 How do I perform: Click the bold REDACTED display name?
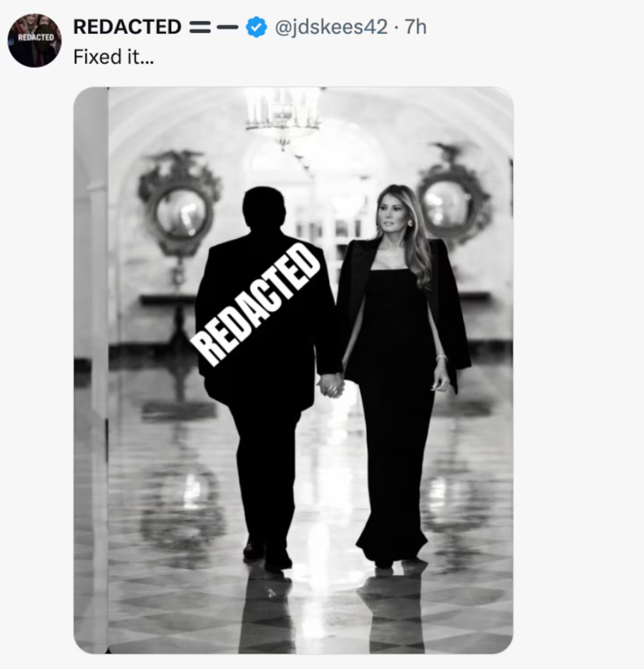[x=127, y=27]
